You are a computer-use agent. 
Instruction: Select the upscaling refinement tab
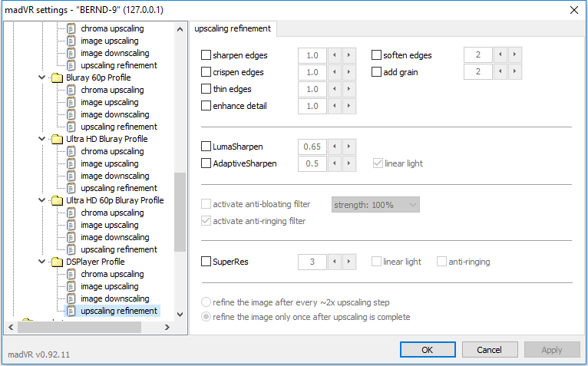point(233,28)
